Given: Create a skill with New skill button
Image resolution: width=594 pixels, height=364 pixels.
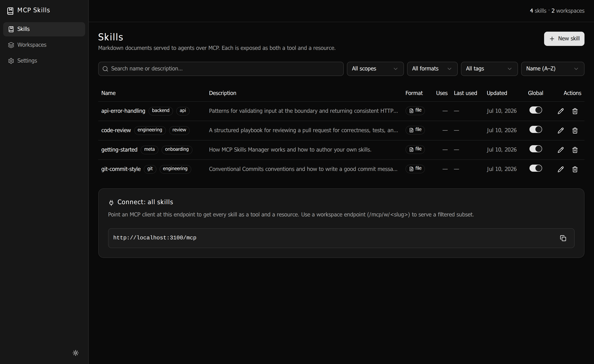Looking at the screenshot, I should [x=564, y=39].
